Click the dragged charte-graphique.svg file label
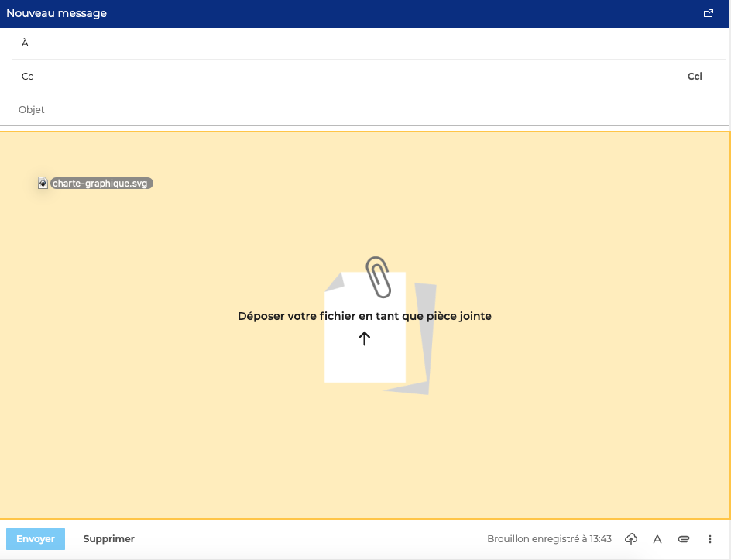 click(x=101, y=184)
